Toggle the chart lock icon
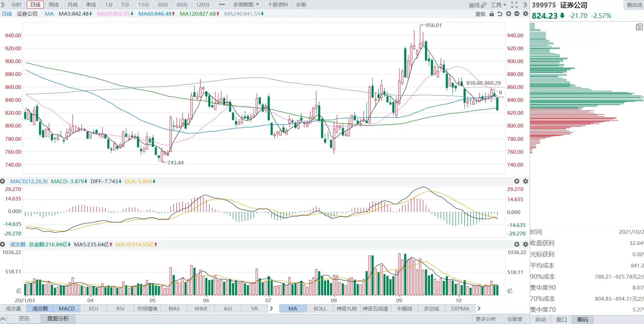 pyautogui.click(x=492, y=14)
